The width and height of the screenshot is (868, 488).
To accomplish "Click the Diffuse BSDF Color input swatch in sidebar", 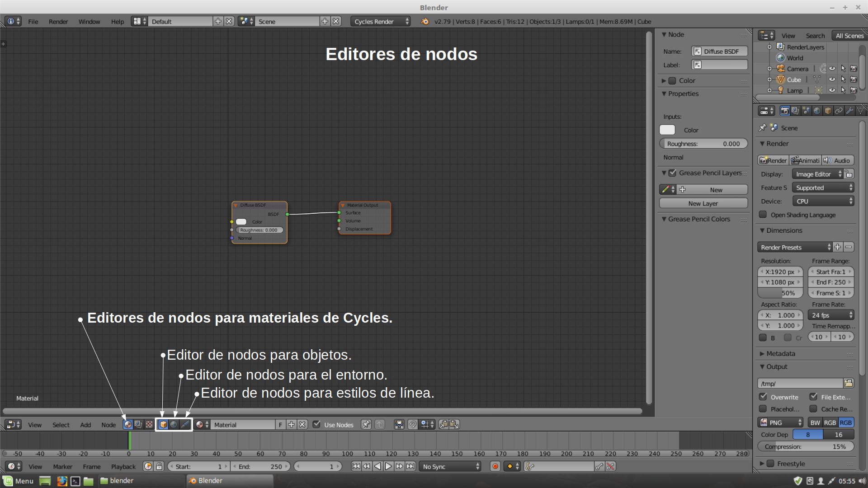I will (667, 130).
